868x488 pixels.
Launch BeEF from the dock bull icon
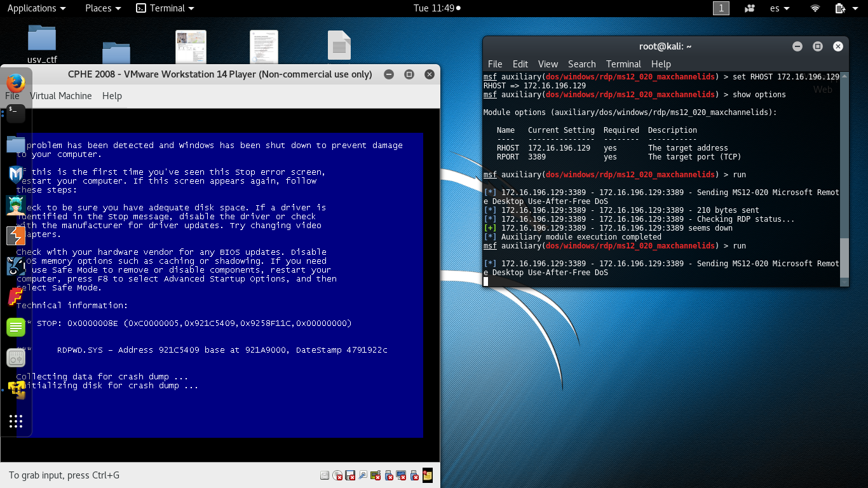tap(16, 266)
